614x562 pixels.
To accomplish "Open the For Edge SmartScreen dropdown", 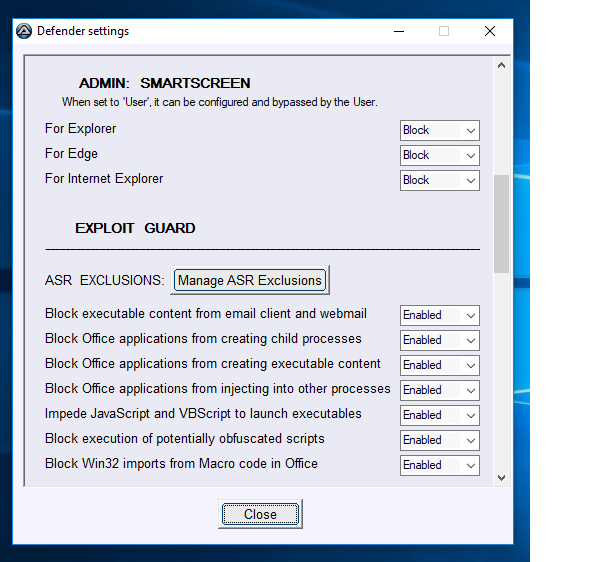I will (x=440, y=155).
